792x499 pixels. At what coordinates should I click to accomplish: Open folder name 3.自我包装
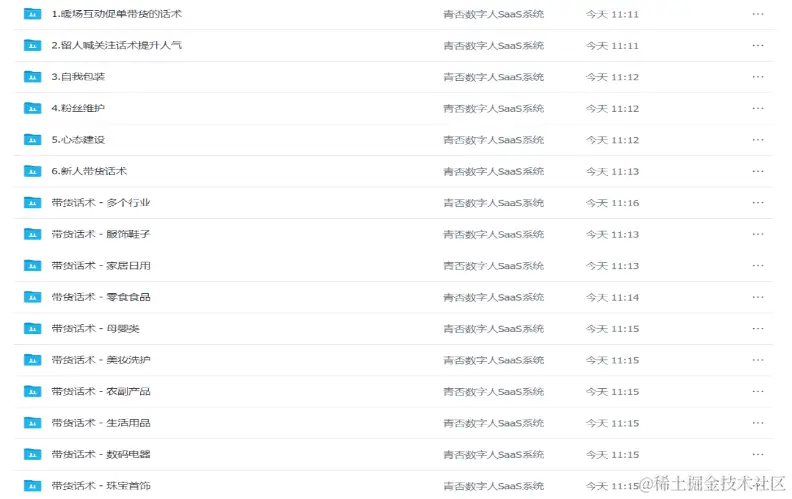click(x=78, y=77)
